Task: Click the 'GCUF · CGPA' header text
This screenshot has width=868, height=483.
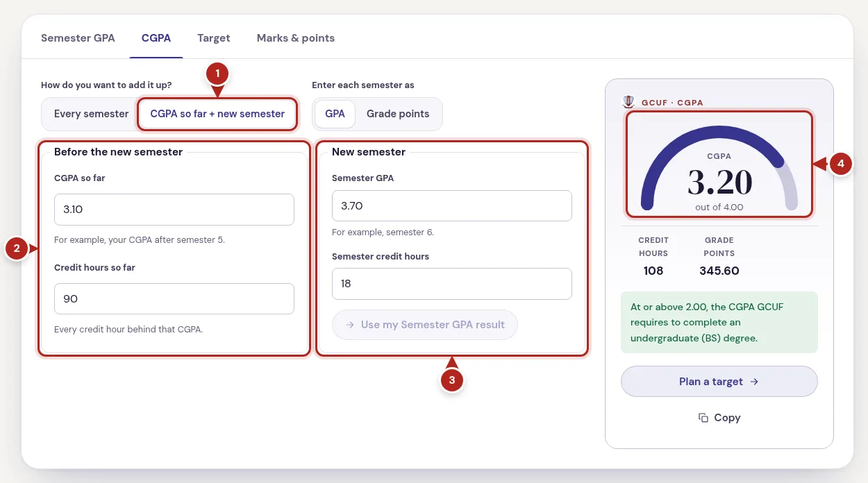Action: [672, 103]
